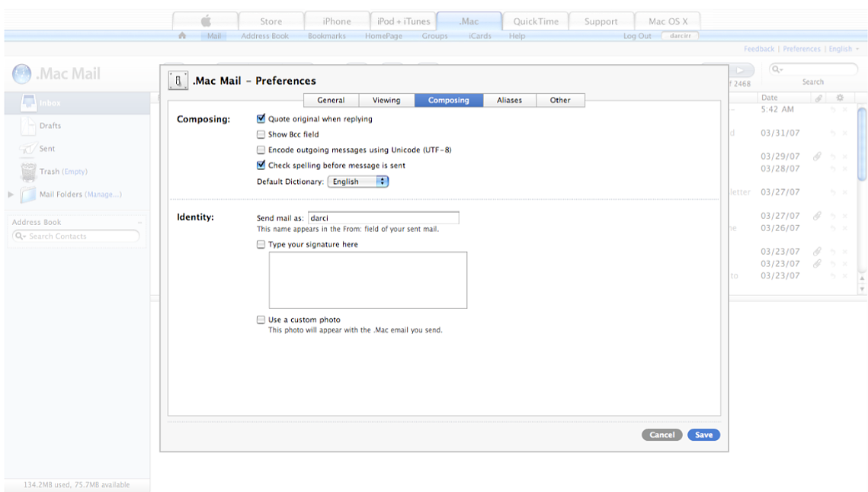The width and height of the screenshot is (868, 492).
Task: Enable Show Bcc field
Action: [x=261, y=134]
